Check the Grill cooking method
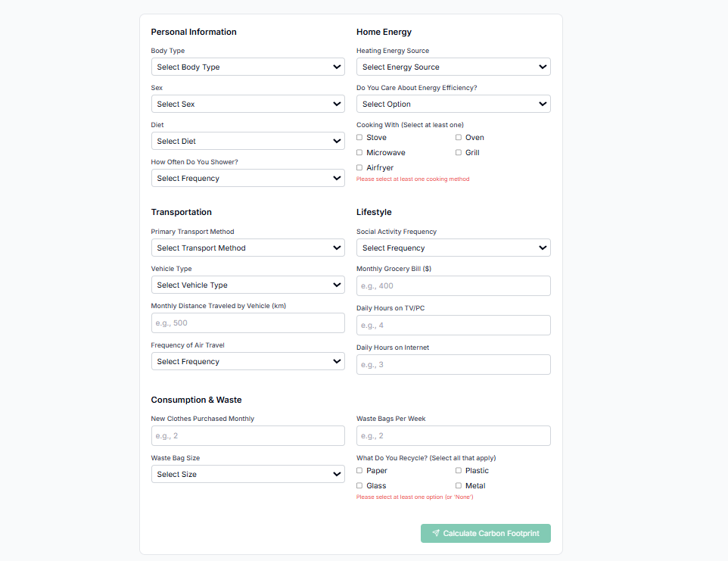This screenshot has width=728, height=561. coord(459,153)
